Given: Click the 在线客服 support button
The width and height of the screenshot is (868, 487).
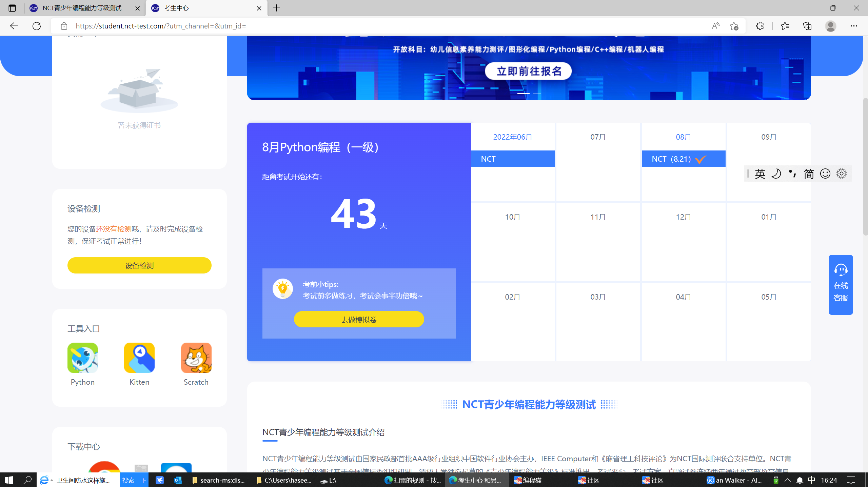Looking at the screenshot, I should (841, 285).
